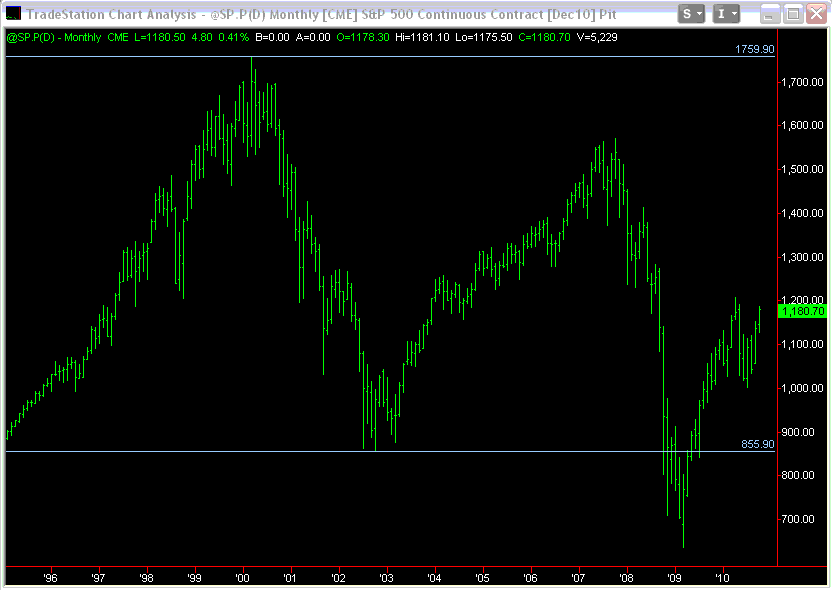832x590 pixels.
Task: Click the 1,180.70 current price marker
Action: click(x=803, y=311)
